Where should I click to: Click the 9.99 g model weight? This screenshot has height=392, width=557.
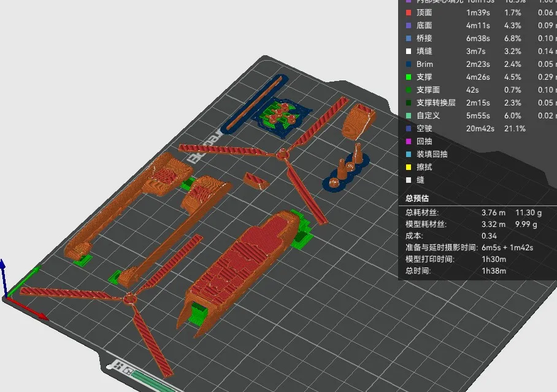(x=526, y=225)
